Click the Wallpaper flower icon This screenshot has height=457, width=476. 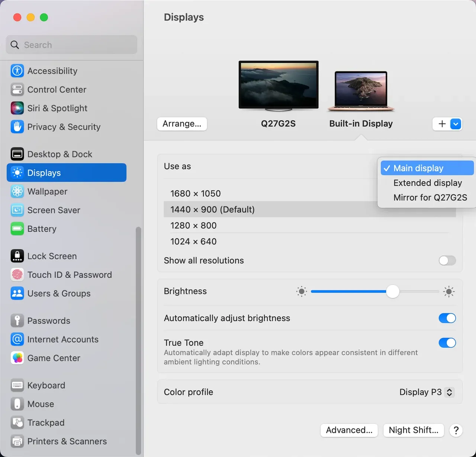[17, 191]
